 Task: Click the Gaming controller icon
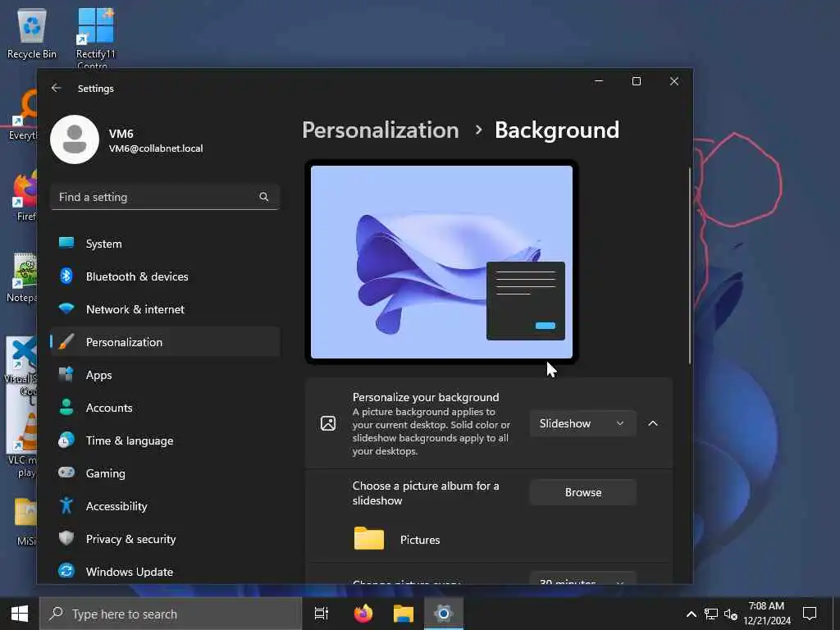point(66,472)
